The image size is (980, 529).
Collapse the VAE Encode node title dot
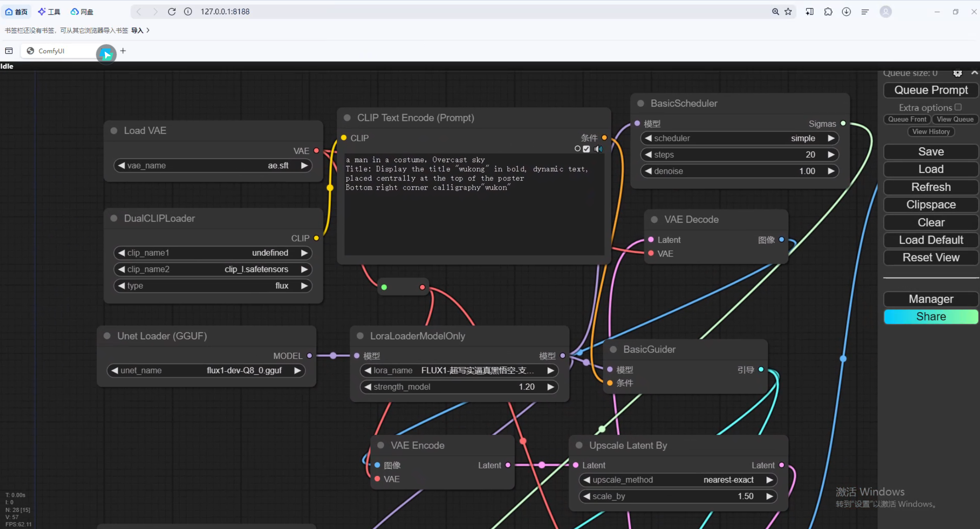point(381,445)
